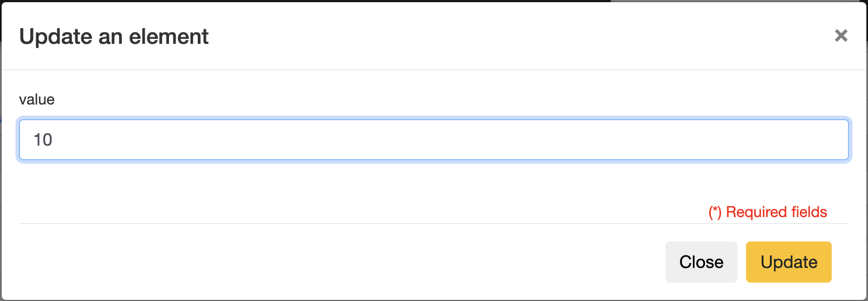The image size is (868, 301).
Task: Click the yellow Update button
Action: tap(788, 262)
